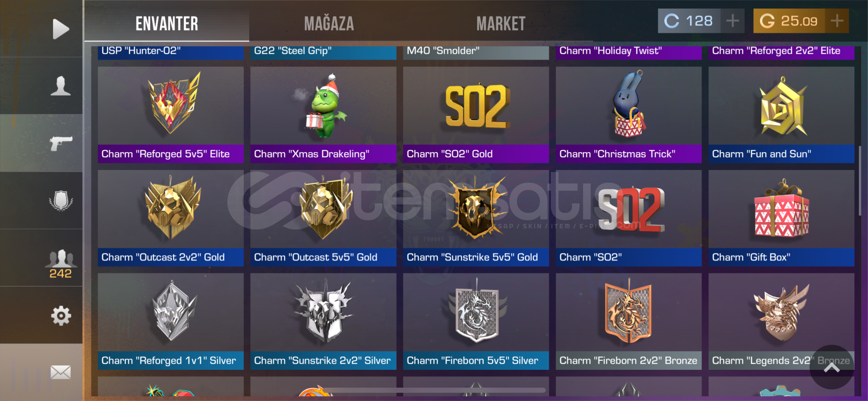Select the pistol inventory icon
The width and height of the screenshot is (868, 401).
(61, 143)
